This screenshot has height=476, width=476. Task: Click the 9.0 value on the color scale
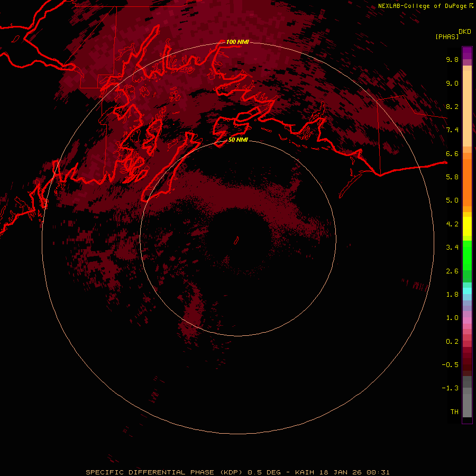point(452,83)
